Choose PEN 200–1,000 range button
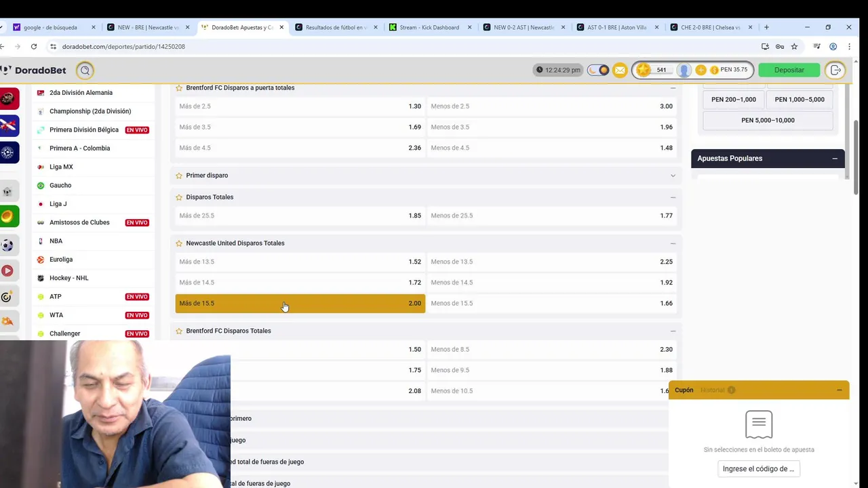 [733, 100]
